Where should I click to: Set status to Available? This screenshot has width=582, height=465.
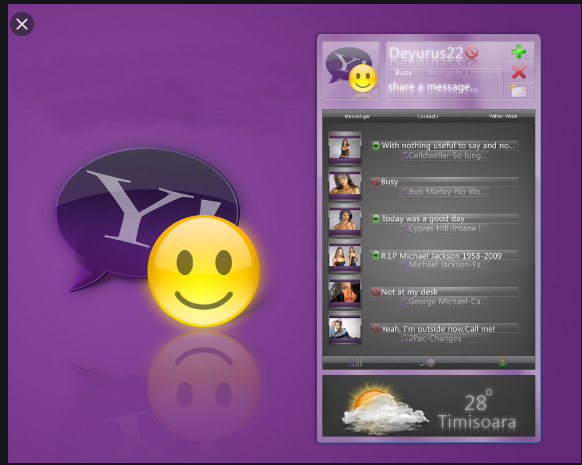445,72
